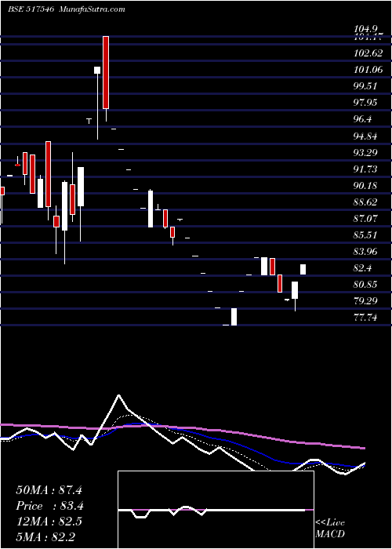Select the 85.51 price axis label
The width and height of the screenshot is (392, 549).
coord(365,235)
